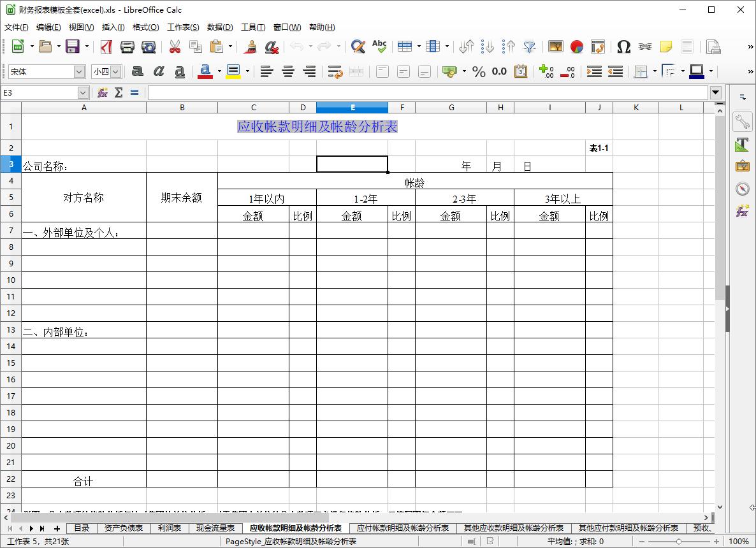
Task: Click the add new sheet plus button
Action: pos(58,528)
